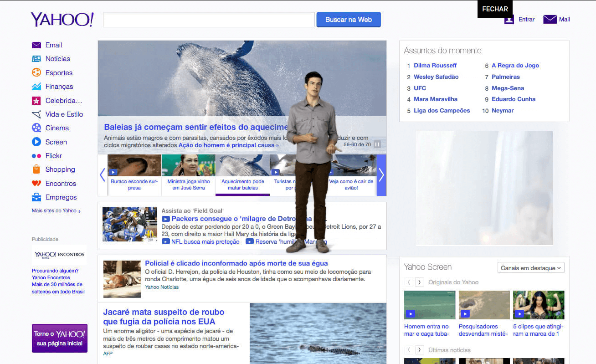The height and width of the screenshot is (364, 596).
Task: Open the Empregos section link
Action: [61, 197]
